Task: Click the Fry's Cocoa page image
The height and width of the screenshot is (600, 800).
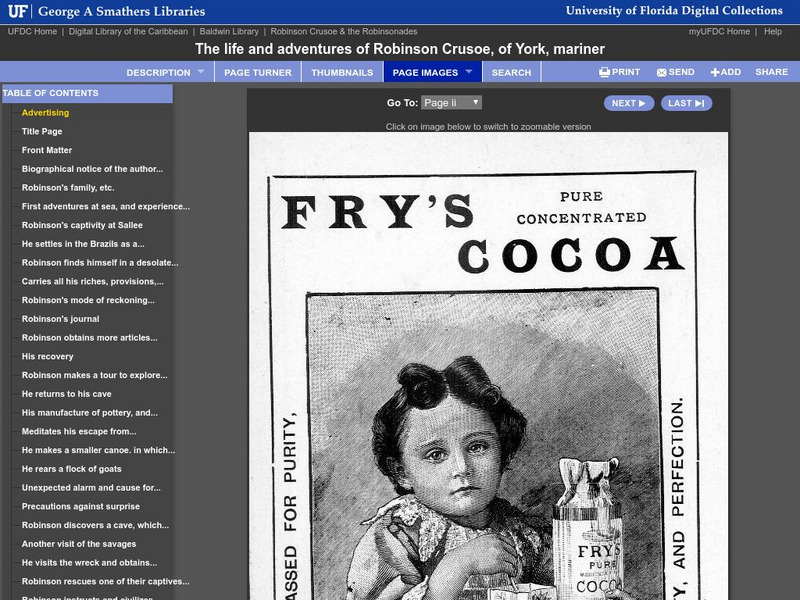Action: pos(488,366)
